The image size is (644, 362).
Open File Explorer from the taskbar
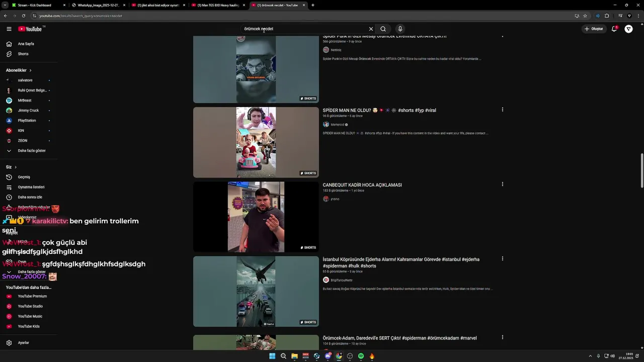294,356
